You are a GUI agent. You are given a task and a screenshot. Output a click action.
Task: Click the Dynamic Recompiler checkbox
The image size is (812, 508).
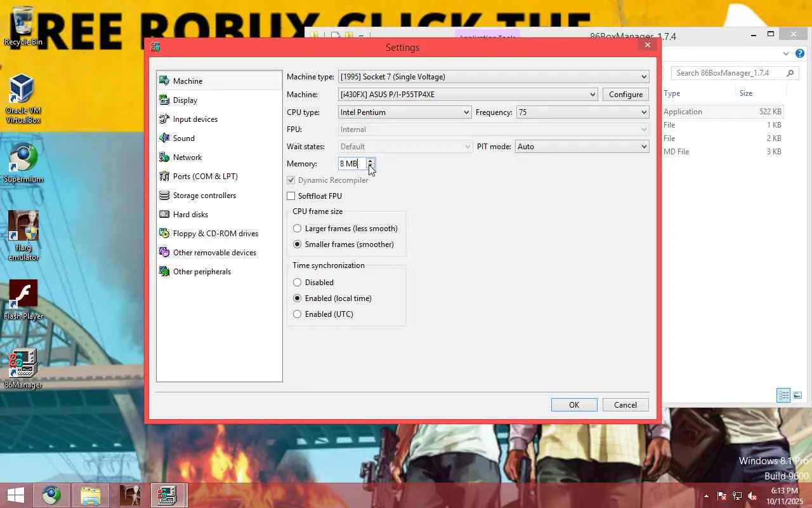(x=291, y=180)
